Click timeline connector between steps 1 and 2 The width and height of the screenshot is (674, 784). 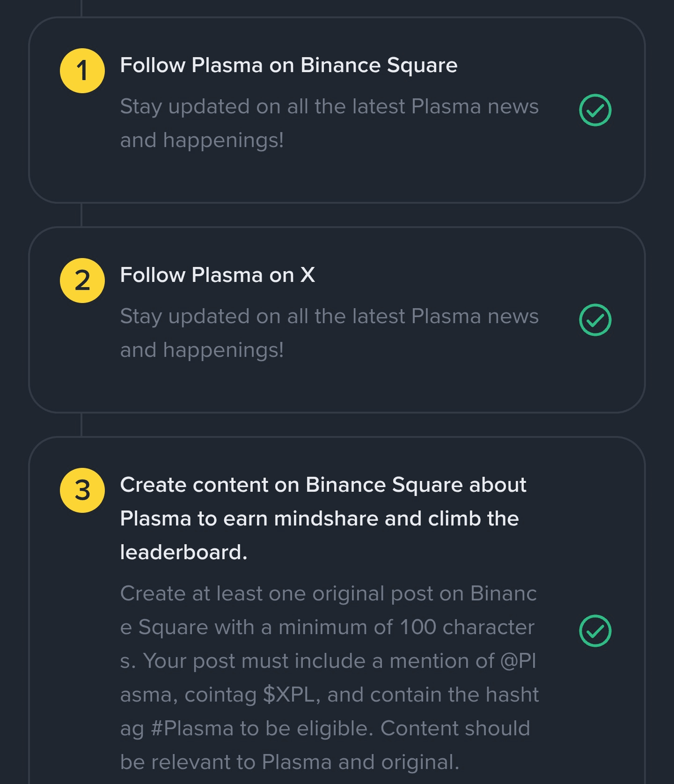pos(81,215)
